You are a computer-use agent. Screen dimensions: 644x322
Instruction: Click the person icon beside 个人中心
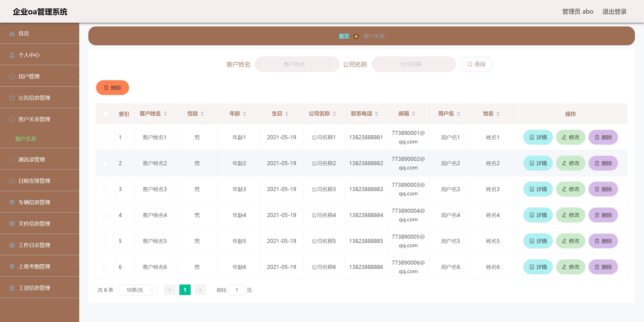[x=12, y=55]
